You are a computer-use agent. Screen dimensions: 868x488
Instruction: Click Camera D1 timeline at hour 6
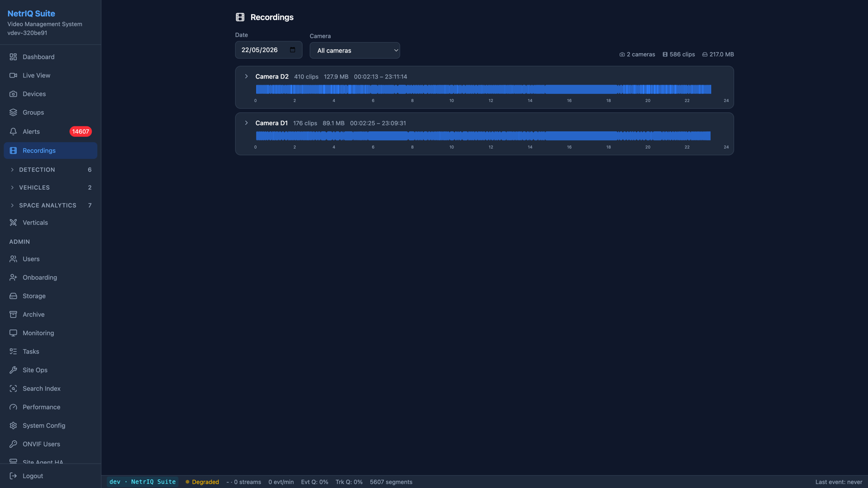(373, 136)
